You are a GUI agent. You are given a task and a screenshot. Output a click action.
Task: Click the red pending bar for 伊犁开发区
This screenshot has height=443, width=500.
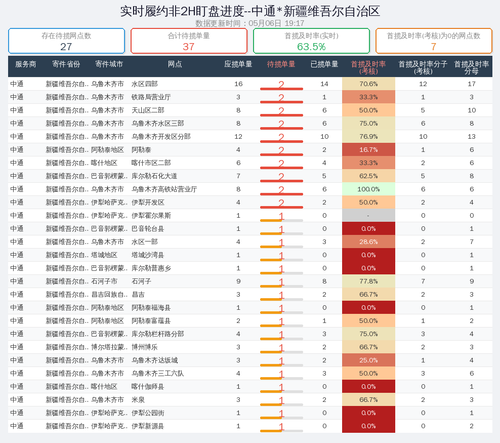281,207
